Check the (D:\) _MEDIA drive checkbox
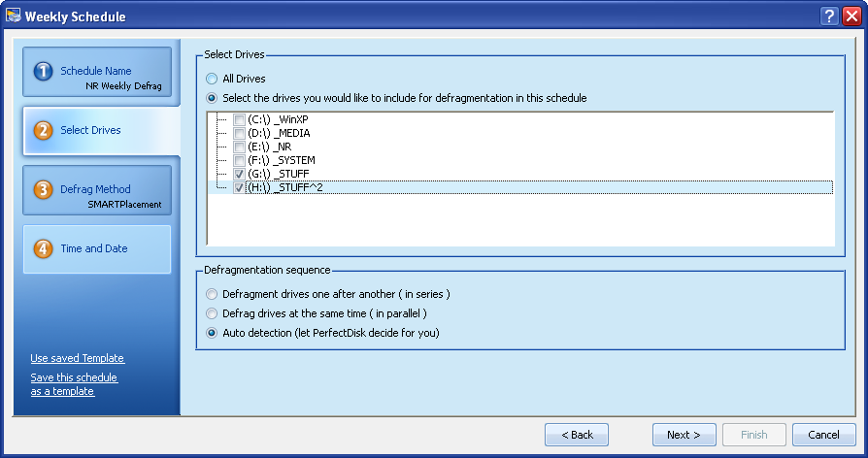Image resolution: width=868 pixels, height=458 pixels. (x=239, y=133)
